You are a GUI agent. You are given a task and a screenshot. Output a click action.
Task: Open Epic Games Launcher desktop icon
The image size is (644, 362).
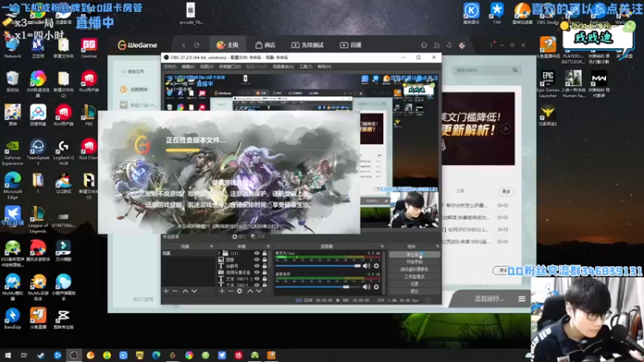[x=548, y=84]
